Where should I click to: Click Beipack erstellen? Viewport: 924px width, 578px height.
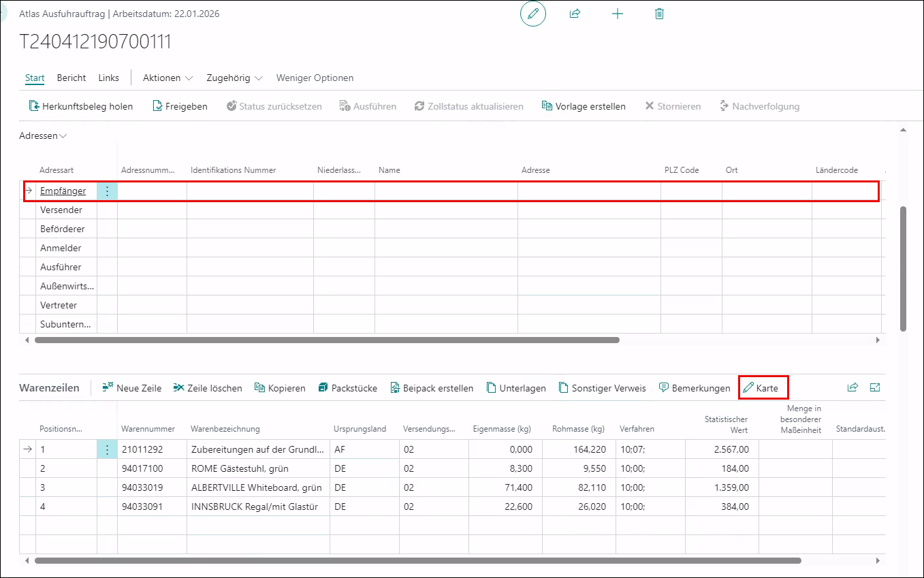[x=432, y=388]
